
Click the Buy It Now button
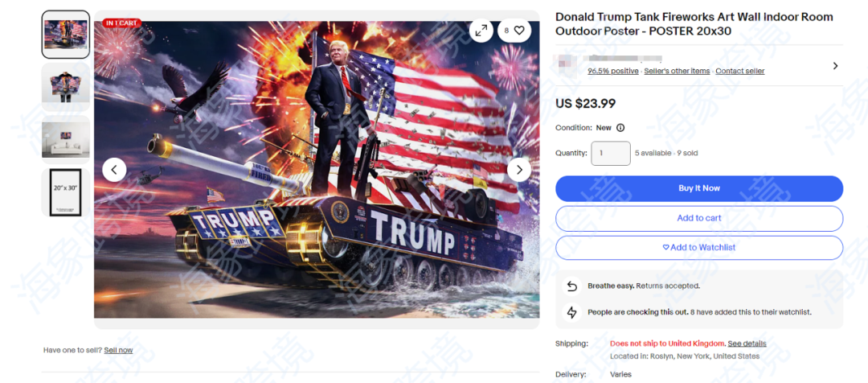(x=699, y=188)
